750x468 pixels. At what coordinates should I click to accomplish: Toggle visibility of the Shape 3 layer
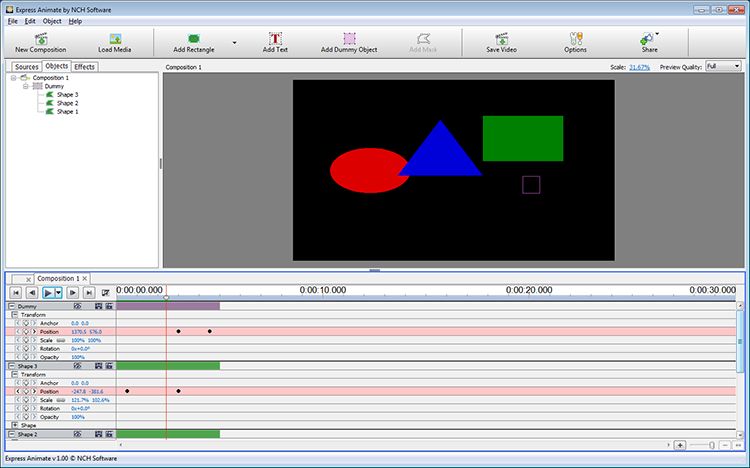77,366
